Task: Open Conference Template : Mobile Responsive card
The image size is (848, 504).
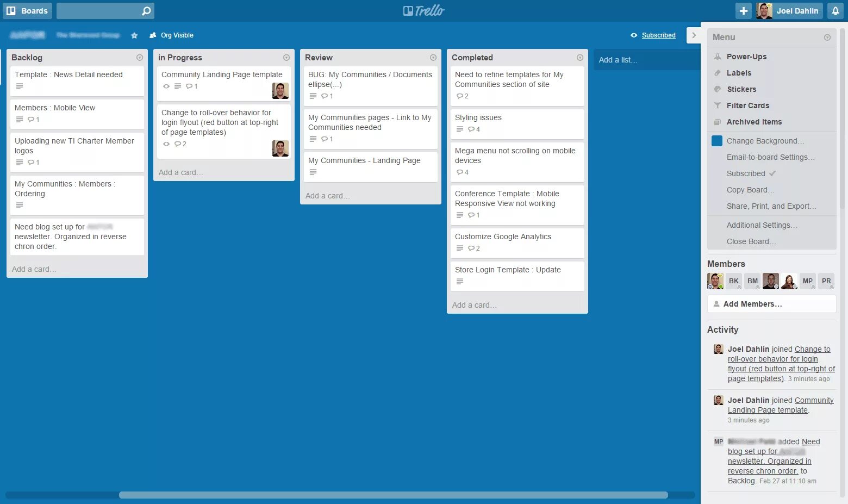Action: (517, 205)
